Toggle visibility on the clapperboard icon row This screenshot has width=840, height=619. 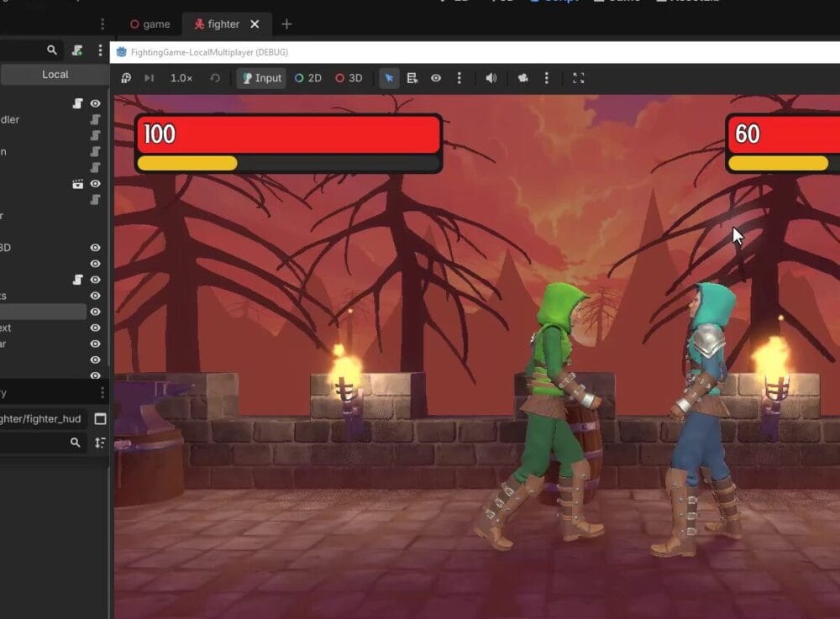tap(96, 184)
